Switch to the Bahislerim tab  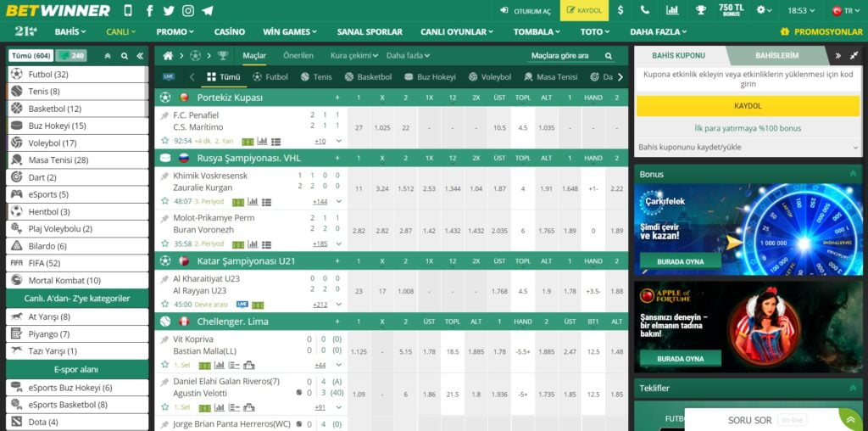coord(776,55)
